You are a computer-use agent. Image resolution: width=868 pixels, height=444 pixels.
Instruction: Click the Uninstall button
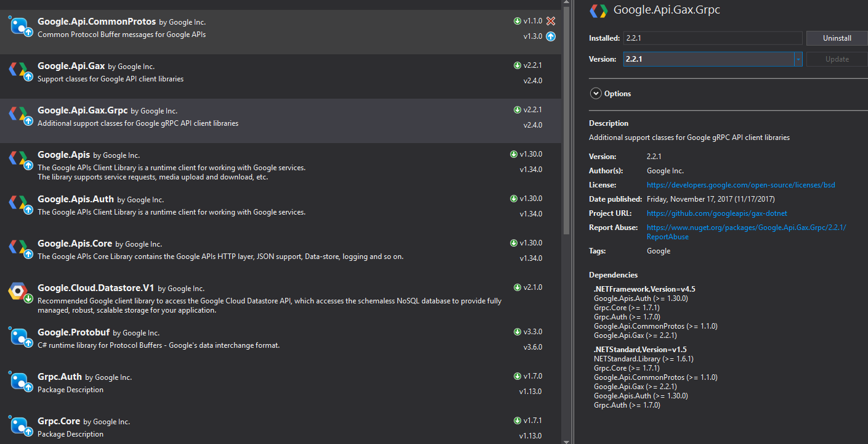(x=837, y=38)
